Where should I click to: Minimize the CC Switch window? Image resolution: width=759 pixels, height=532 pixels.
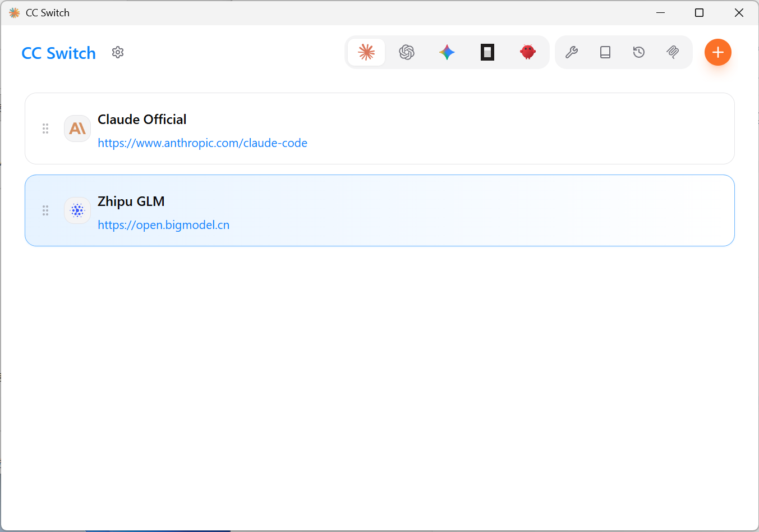(x=661, y=12)
